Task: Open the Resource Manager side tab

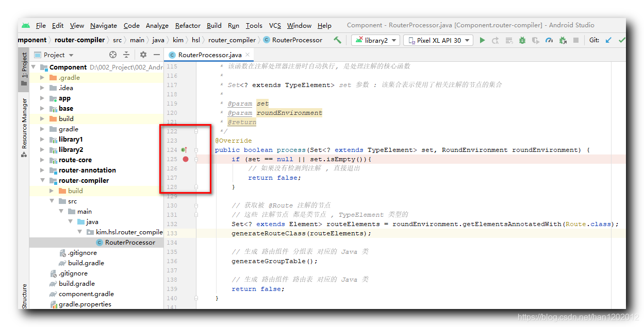Action: tap(24, 127)
